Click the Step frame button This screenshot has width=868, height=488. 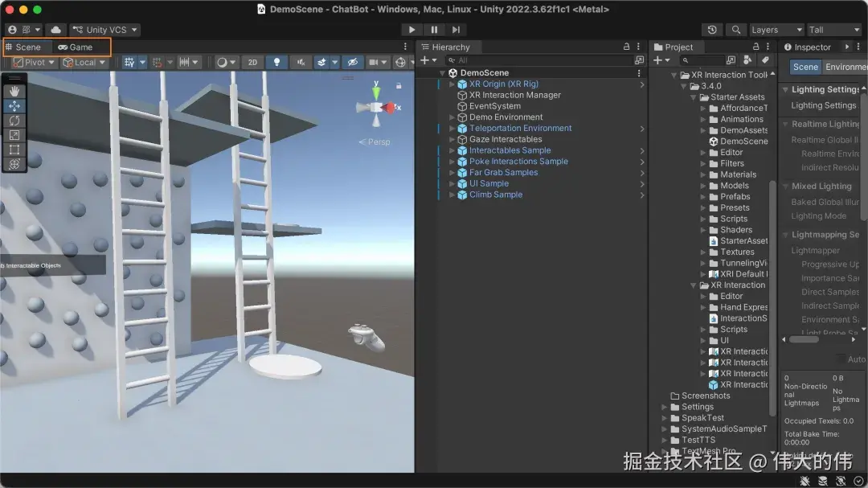[x=456, y=30]
